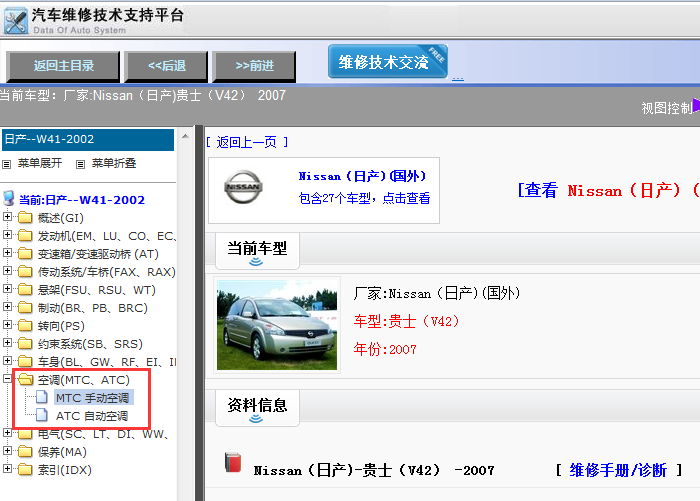The height and width of the screenshot is (501, 700).
Task: Expand the 电气(SC、LT、DI、WW node
Action: pos(7,433)
